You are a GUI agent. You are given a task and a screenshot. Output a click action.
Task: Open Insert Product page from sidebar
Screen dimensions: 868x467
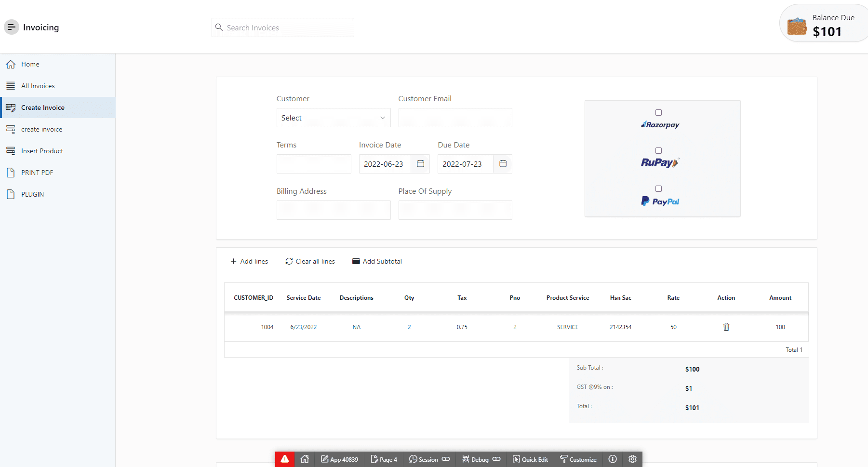(42, 151)
